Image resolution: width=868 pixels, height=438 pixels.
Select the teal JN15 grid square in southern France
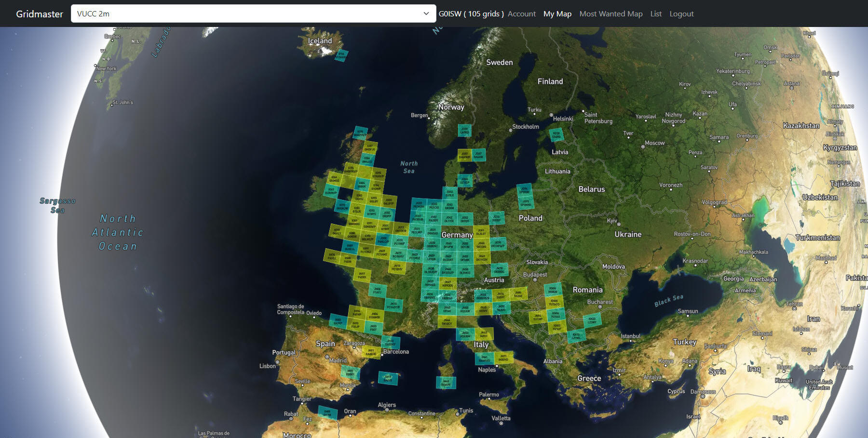point(393,305)
